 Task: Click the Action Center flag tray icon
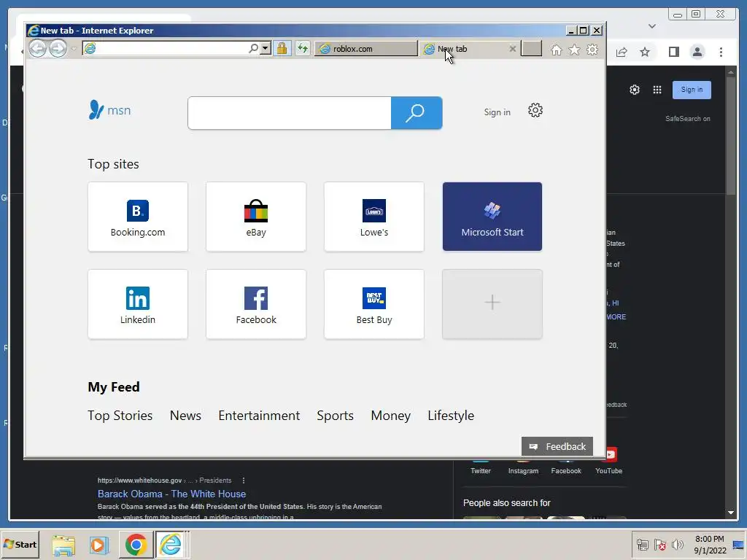pyautogui.click(x=659, y=544)
